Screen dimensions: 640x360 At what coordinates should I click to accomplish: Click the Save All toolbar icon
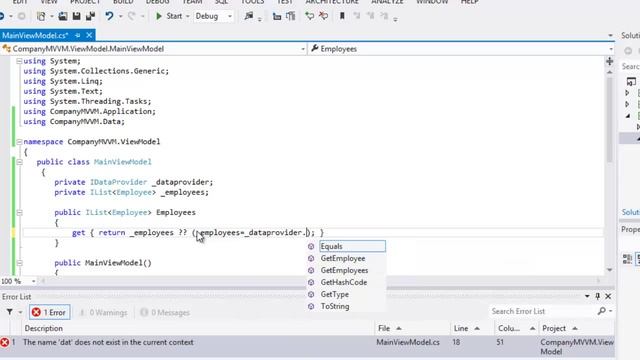[x=90, y=16]
